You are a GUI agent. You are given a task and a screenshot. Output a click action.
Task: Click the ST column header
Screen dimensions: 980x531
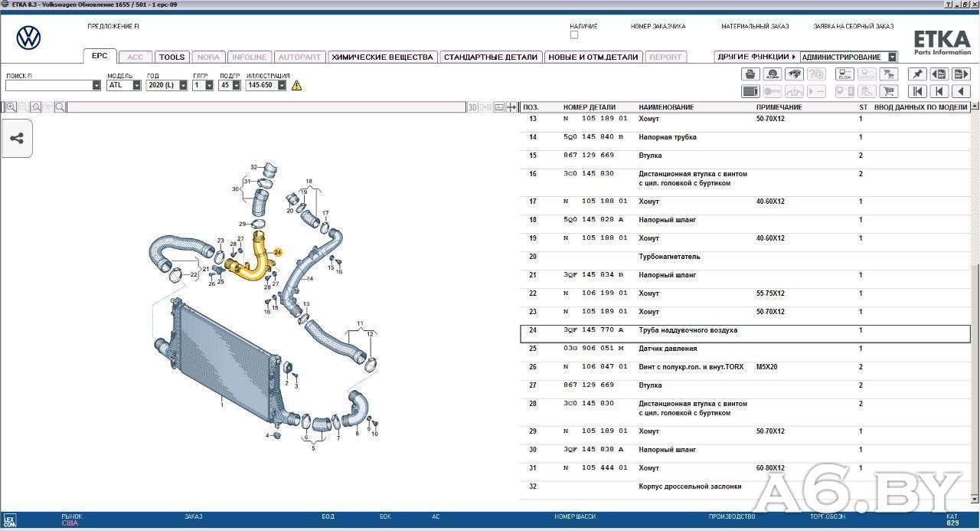tap(863, 107)
